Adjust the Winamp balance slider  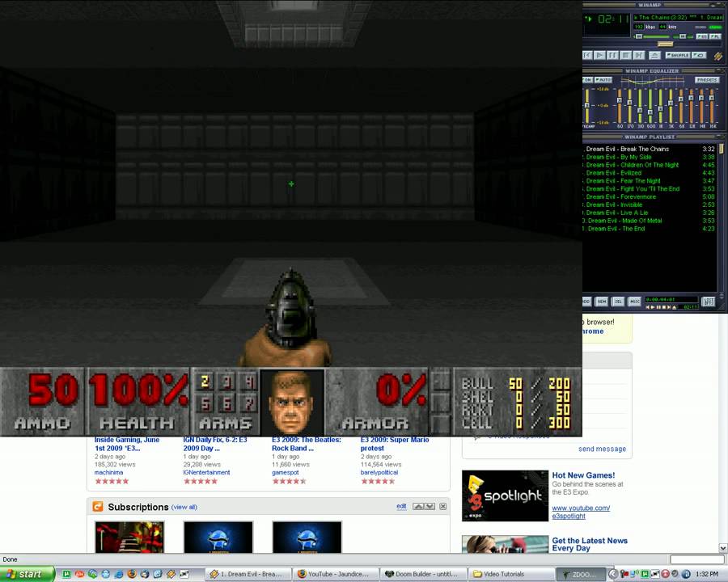tap(683, 36)
